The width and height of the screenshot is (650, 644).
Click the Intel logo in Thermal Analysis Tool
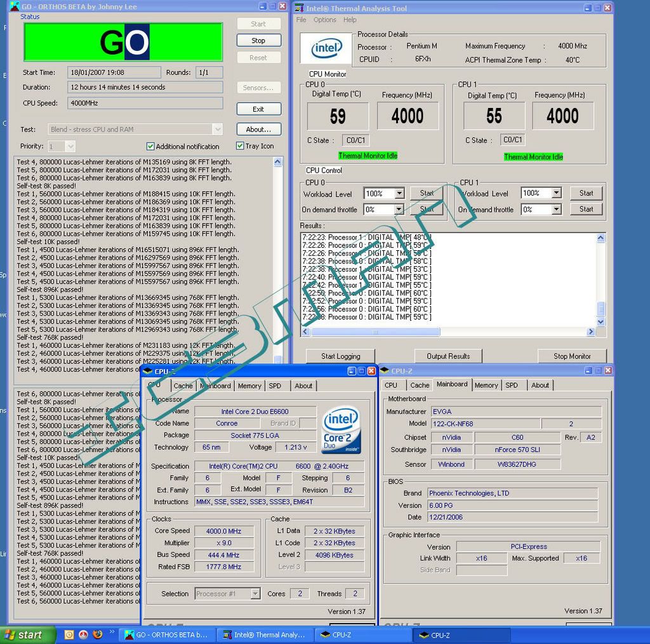[x=326, y=48]
